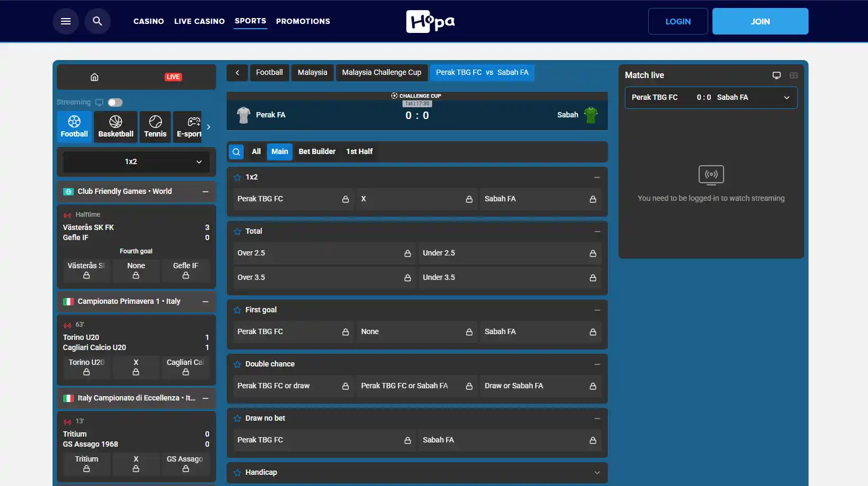Collapse the First goal market panel
Screen dimensions: 868x486
coord(597,310)
